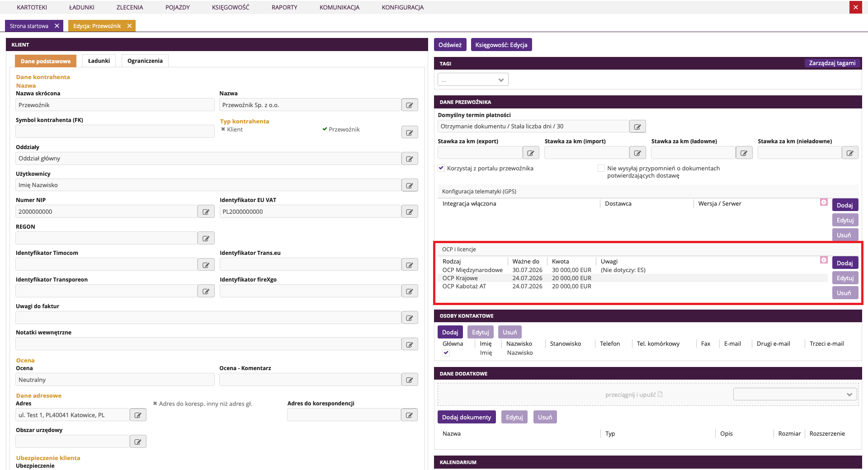Select OCP Międzynarodowe row
The width and height of the screenshot is (868, 470).
[633, 270]
